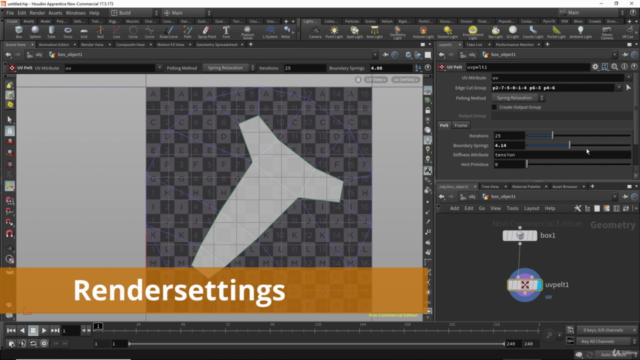
Task: Open network editor tool wrench icon
Action: click(x=578, y=208)
